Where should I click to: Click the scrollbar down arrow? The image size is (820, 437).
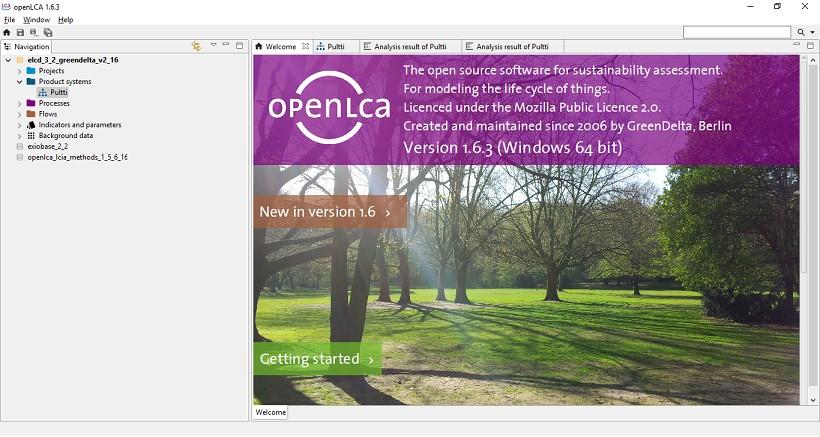coord(812,400)
